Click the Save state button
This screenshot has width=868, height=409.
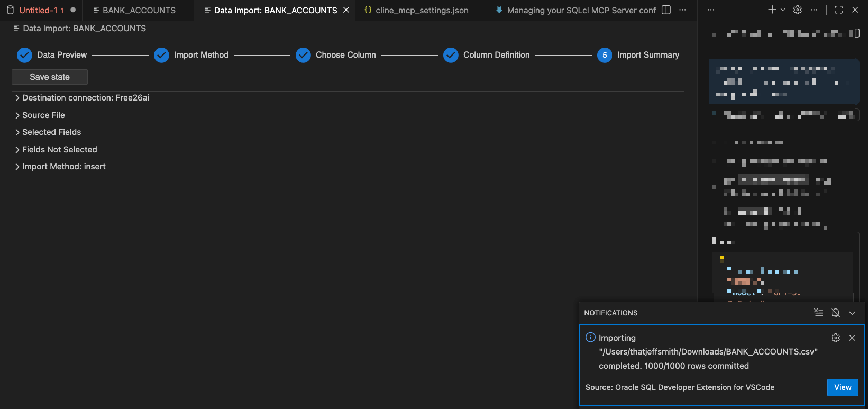(50, 77)
